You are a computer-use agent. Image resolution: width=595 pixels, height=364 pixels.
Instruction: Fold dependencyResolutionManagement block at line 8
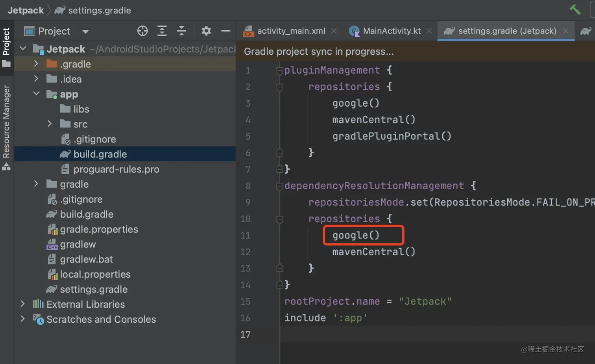coord(280,186)
